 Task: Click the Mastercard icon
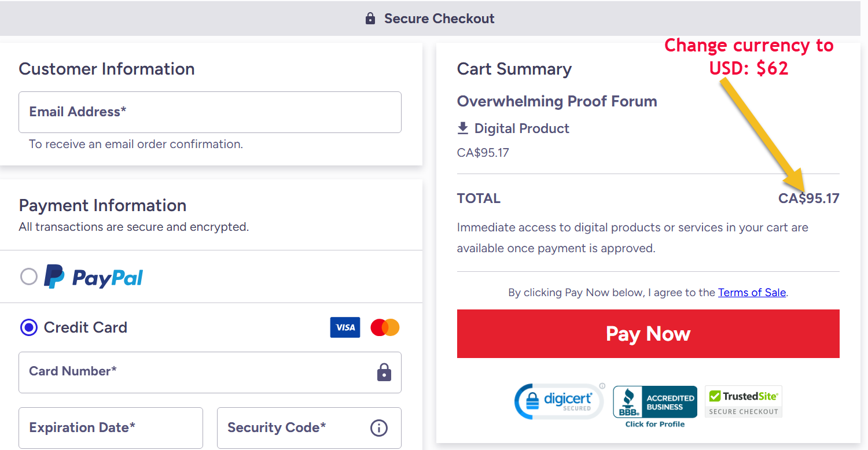[385, 327]
